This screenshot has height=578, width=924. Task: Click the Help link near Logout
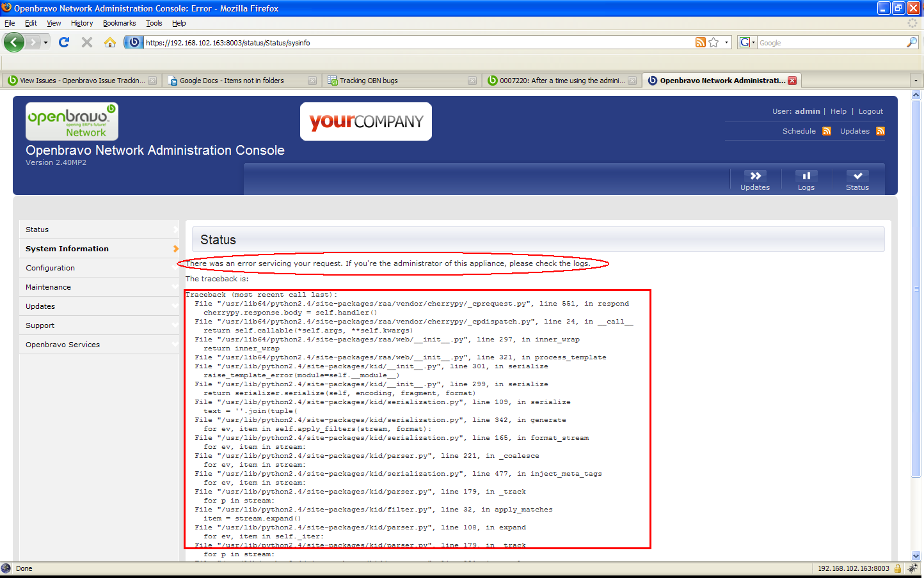(x=838, y=111)
